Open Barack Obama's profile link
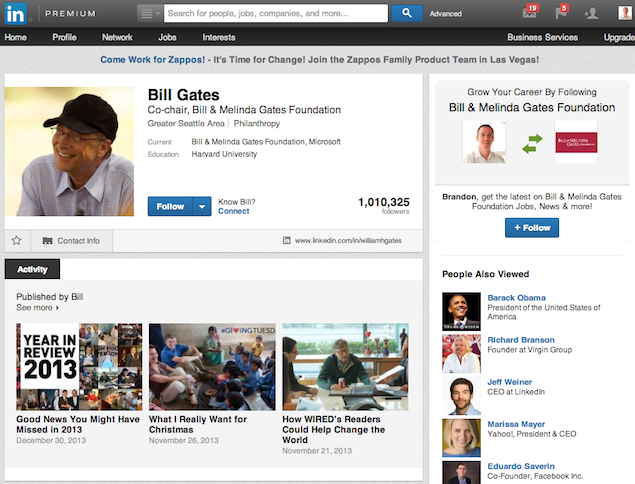This screenshot has height=484, width=635. point(516,298)
